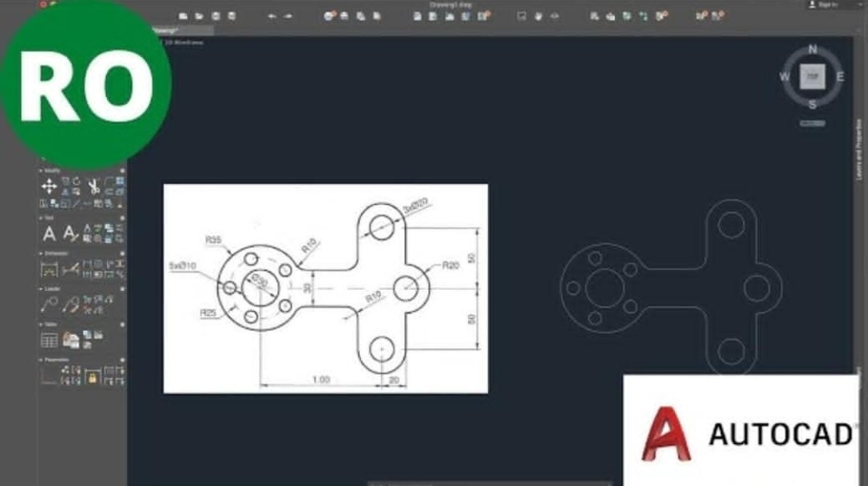Open the 2D Wireframe viewport control
The width and height of the screenshot is (868, 486).
point(179,43)
